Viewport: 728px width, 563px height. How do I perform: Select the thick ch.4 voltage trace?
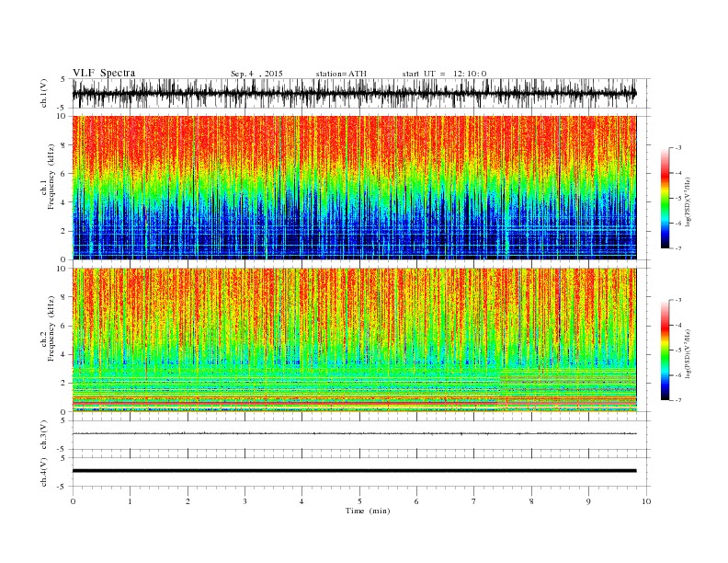point(354,471)
